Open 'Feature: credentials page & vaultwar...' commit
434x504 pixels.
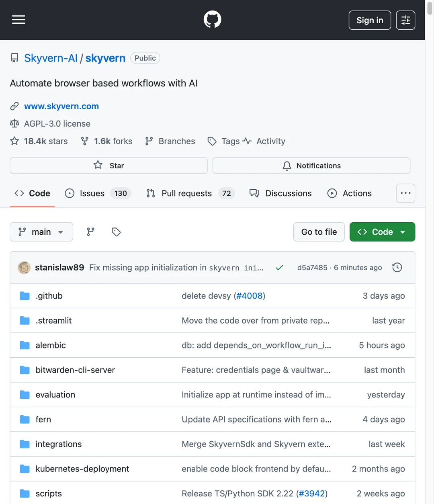point(256,370)
